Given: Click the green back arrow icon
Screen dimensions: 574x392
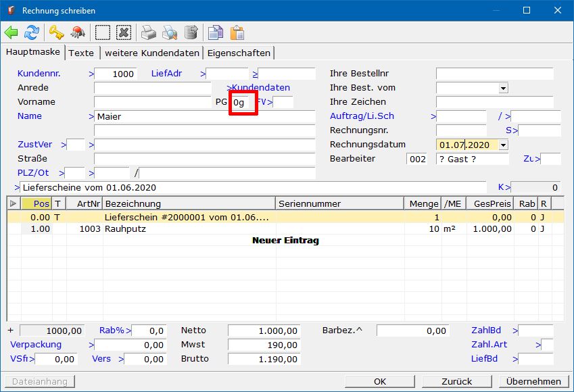Looking at the screenshot, I should pos(11,32).
